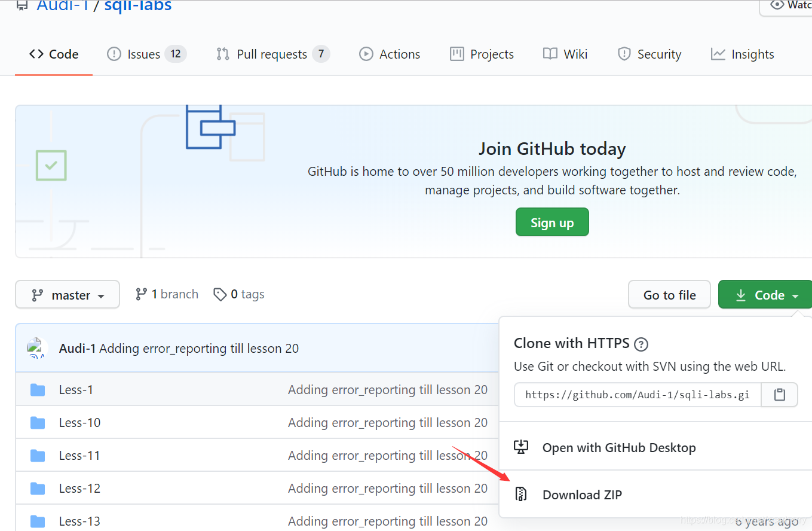Click the Less-12 folder icon
This screenshot has width=812, height=531.
click(38, 489)
